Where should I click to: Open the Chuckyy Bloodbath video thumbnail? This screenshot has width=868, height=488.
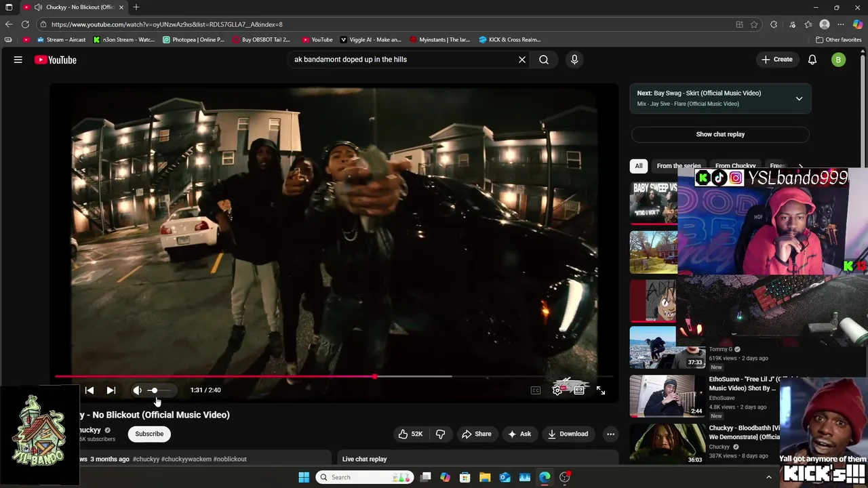(667, 444)
